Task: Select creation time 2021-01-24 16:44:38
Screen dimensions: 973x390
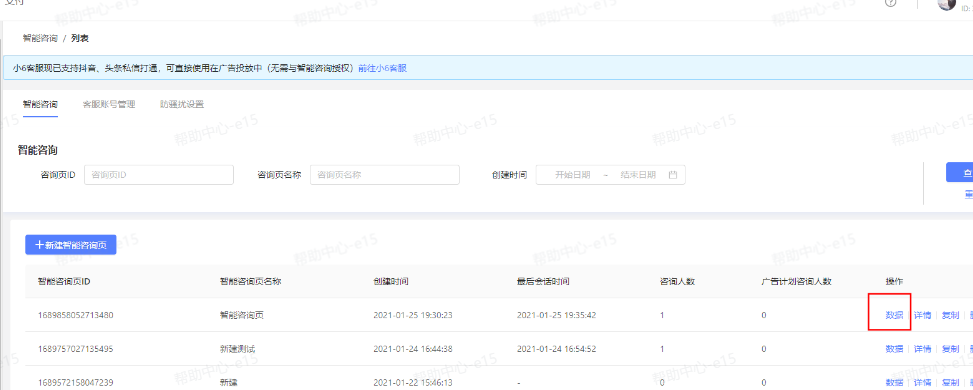Action: point(413,349)
